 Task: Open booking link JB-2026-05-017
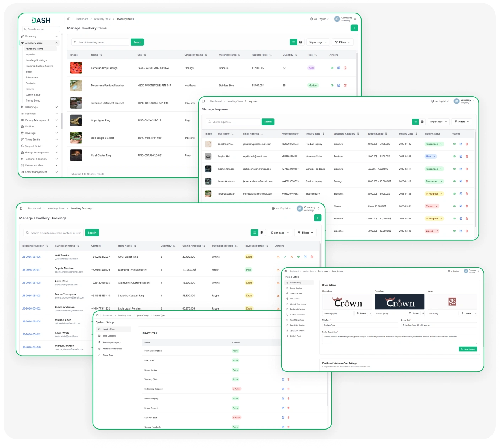[32, 270]
